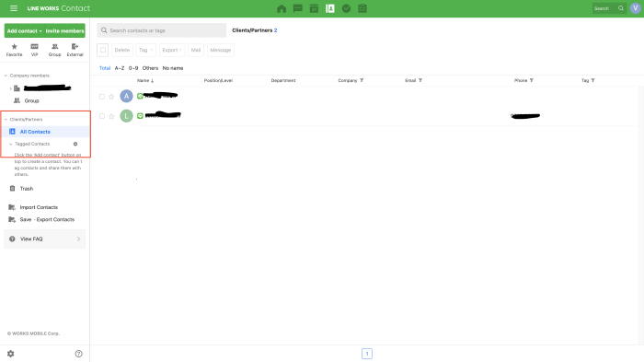Collapse Company members section

click(6, 76)
